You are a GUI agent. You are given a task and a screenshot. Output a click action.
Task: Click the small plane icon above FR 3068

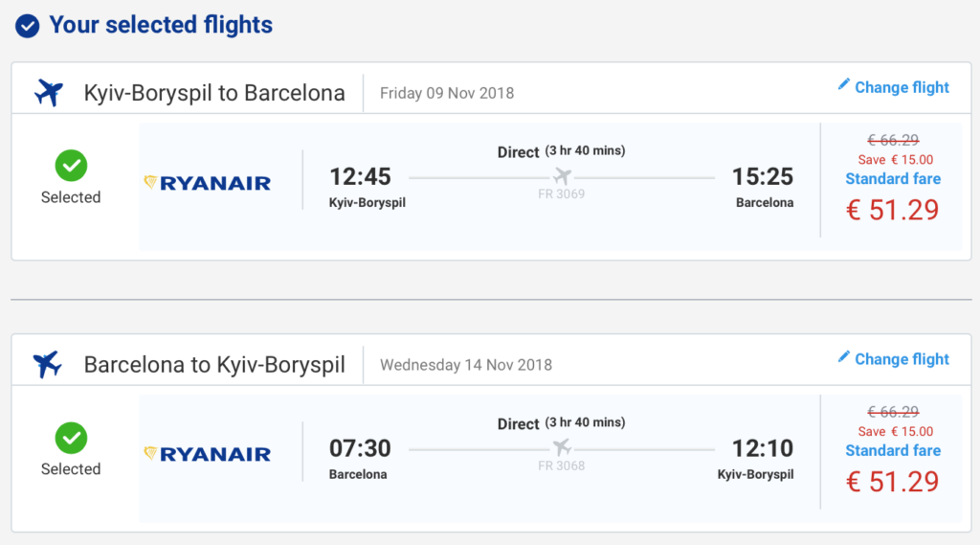click(x=562, y=447)
